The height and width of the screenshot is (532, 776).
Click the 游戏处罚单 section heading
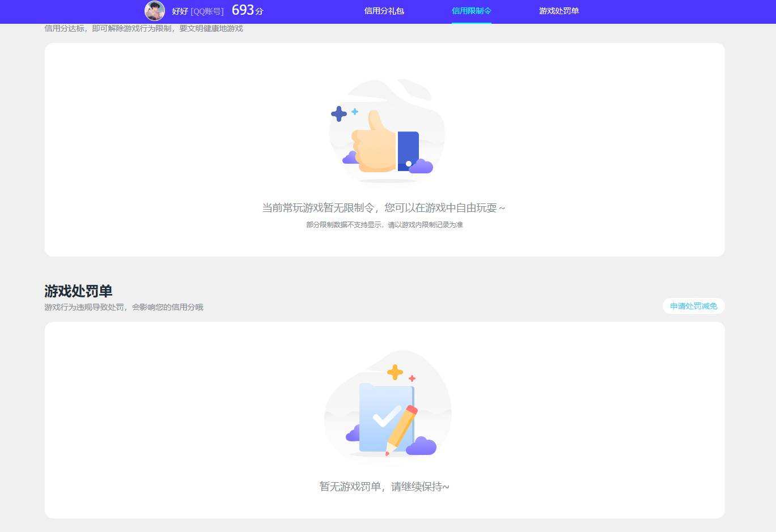[78, 291]
